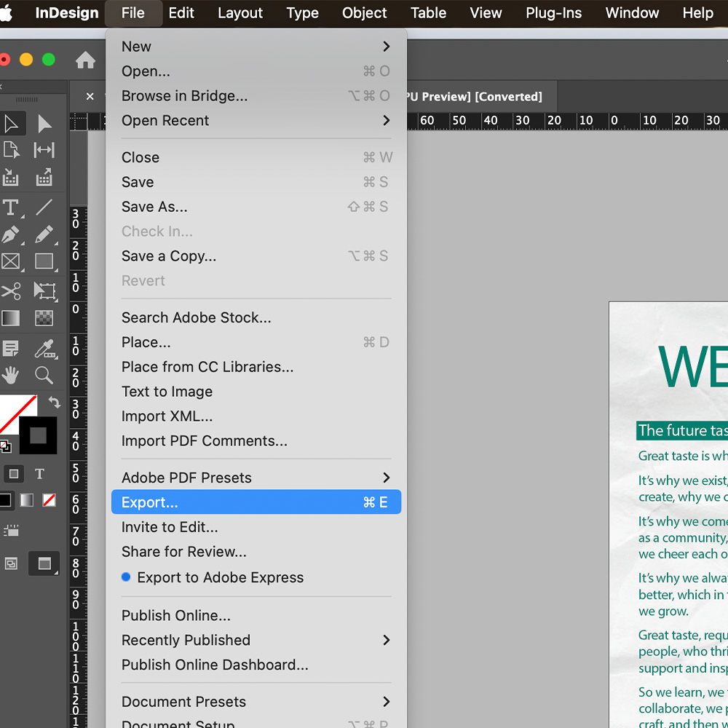Close the document tab
728x728 pixels.
pyautogui.click(x=90, y=96)
